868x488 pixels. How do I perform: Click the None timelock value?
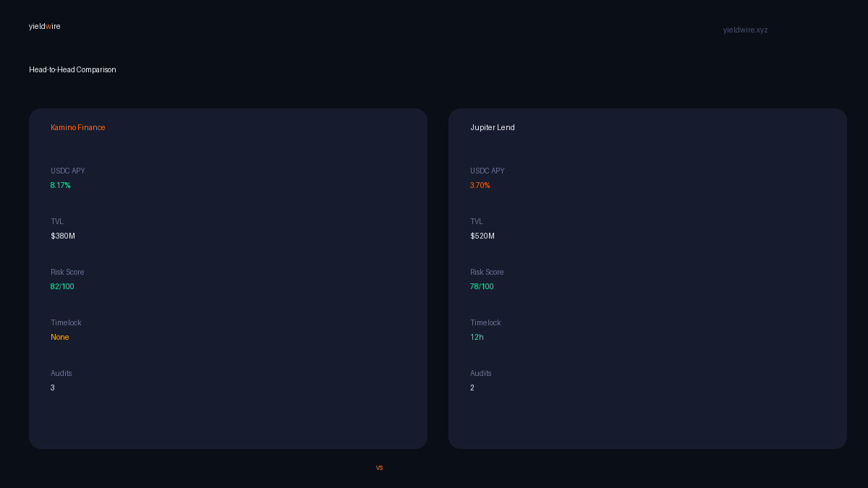(x=60, y=337)
